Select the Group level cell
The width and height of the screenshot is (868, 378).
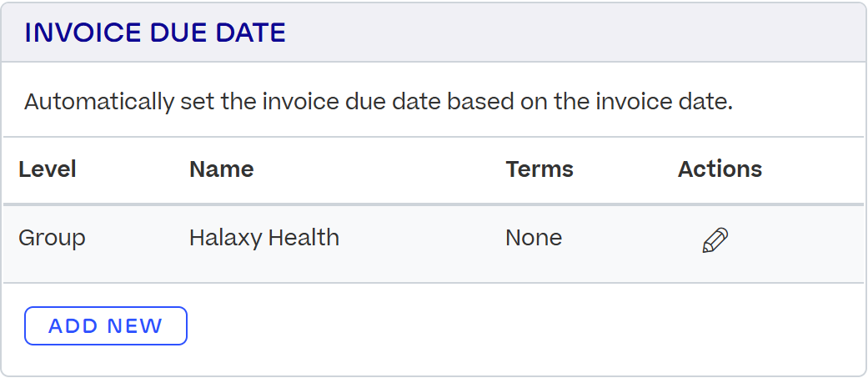coord(52,238)
